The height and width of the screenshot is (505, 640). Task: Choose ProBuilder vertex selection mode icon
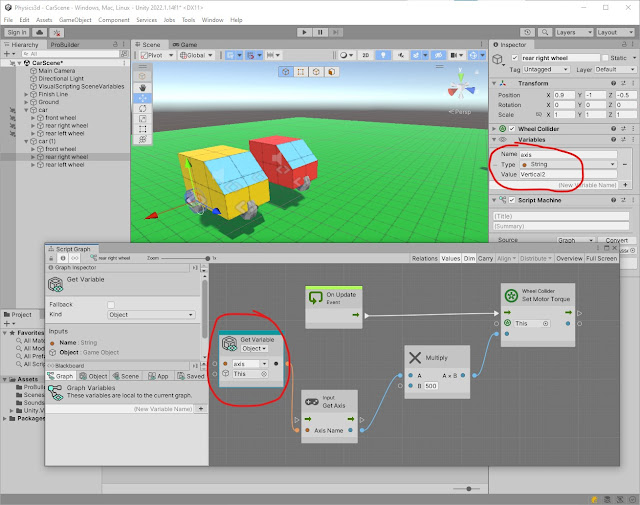pyautogui.click(x=301, y=72)
